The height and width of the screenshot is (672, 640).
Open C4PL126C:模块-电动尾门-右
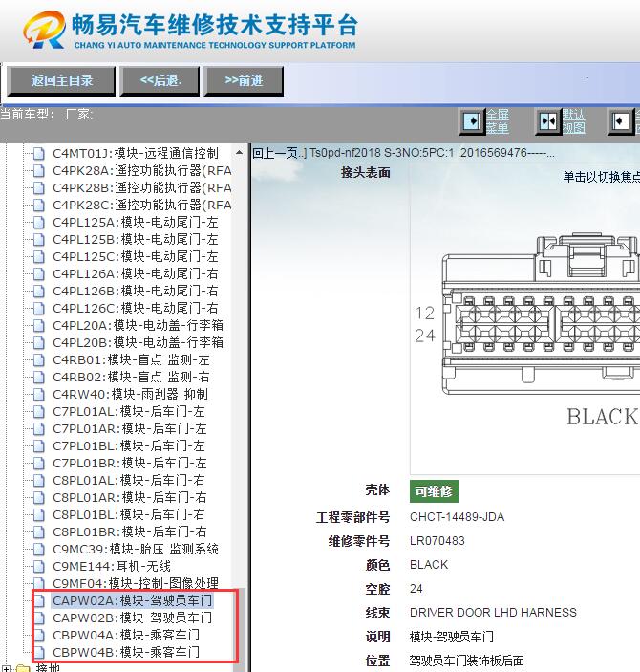point(136,308)
